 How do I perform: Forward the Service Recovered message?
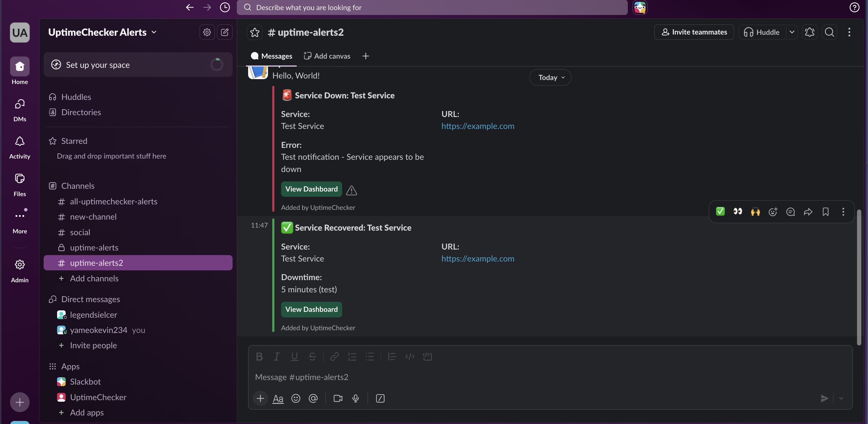coord(808,211)
